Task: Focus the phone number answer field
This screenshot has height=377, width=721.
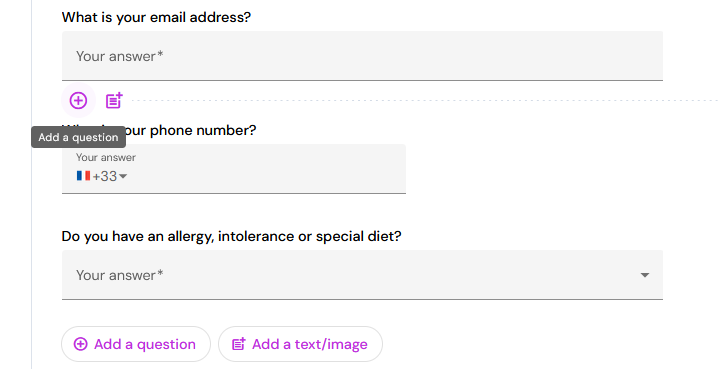Action: 234,169
